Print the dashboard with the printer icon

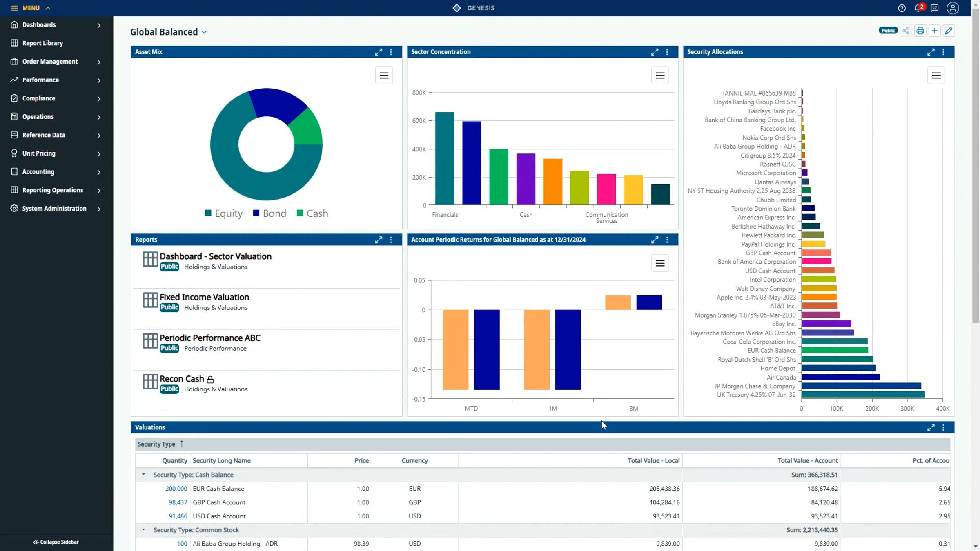point(920,31)
